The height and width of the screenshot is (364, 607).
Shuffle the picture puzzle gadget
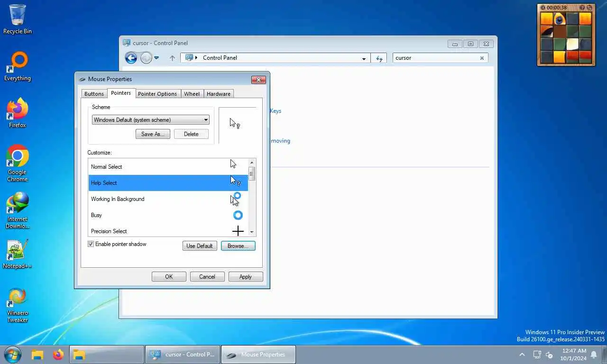pyautogui.click(x=589, y=8)
